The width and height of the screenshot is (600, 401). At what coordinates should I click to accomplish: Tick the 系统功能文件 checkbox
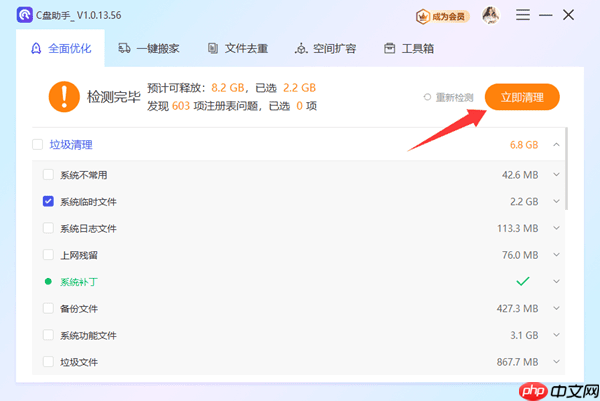[x=48, y=335]
